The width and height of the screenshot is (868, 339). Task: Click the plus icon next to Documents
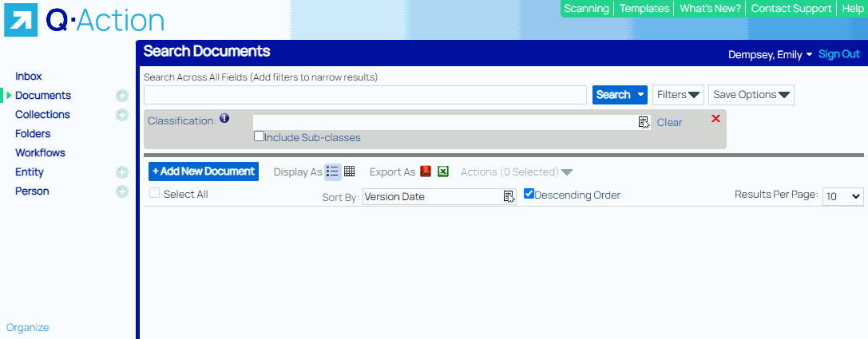click(x=122, y=96)
